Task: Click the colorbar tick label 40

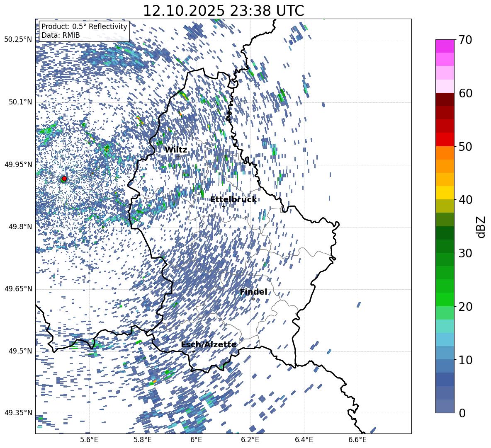Action: point(465,200)
